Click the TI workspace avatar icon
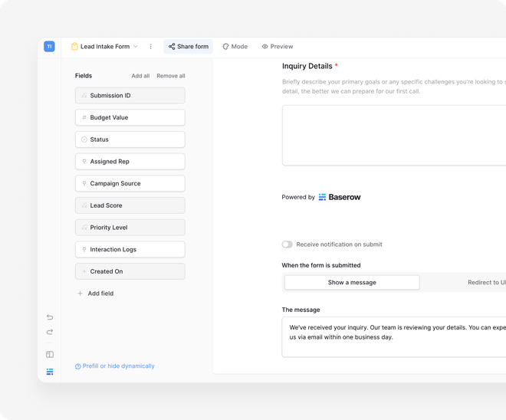This screenshot has height=420, width=506. [x=49, y=47]
